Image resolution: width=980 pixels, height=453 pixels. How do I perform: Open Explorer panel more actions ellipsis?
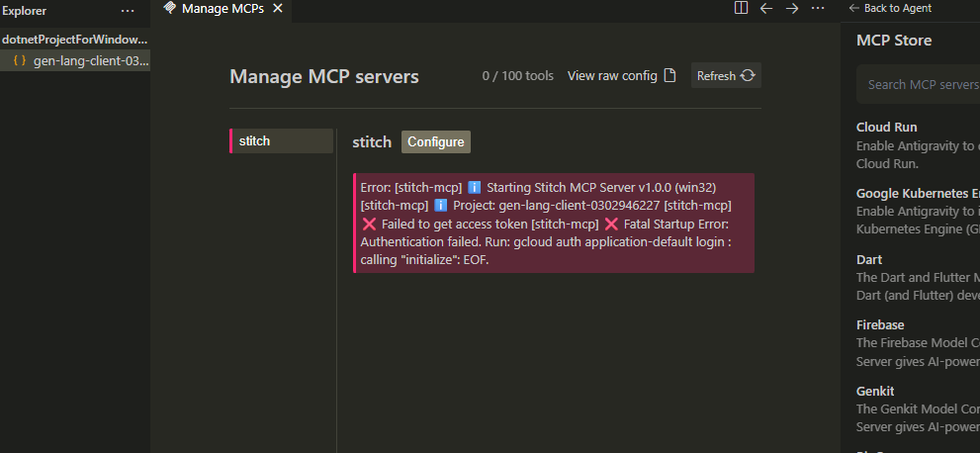click(128, 10)
